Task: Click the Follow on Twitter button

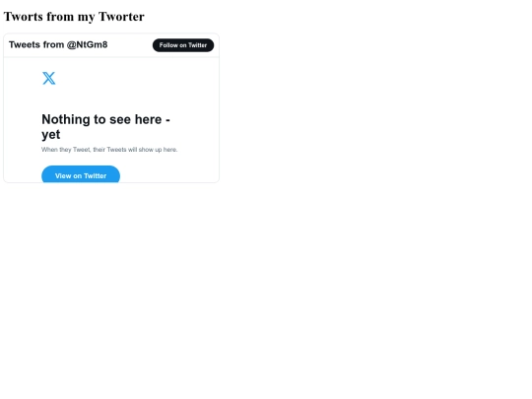Action: pyautogui.click(x=183, y=45)
